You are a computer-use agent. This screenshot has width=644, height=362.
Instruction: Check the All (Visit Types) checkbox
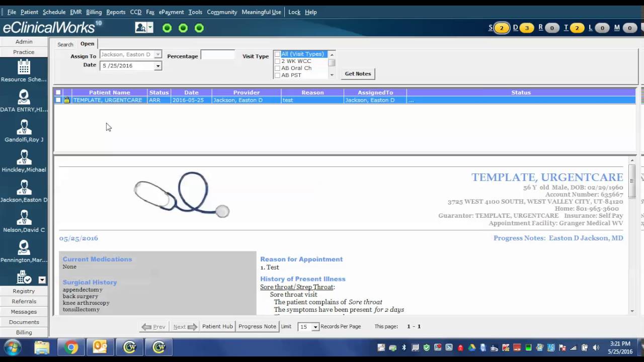(x=277, y=54)
